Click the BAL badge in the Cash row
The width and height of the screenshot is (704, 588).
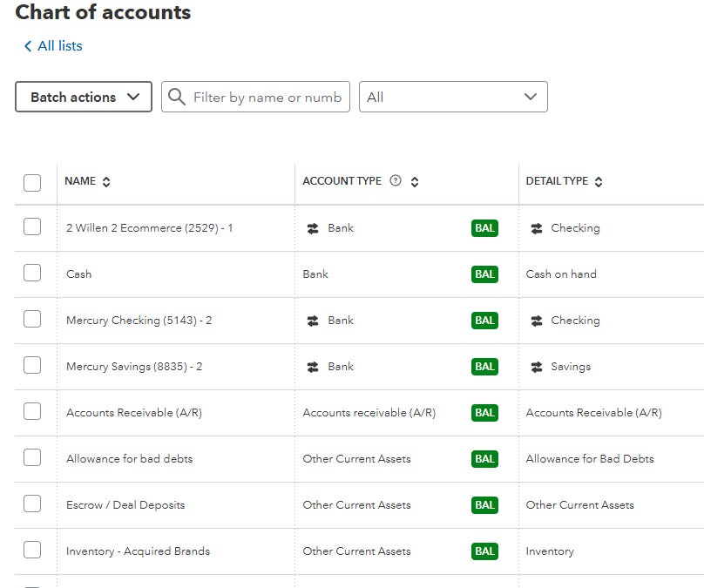coord(484,274)
